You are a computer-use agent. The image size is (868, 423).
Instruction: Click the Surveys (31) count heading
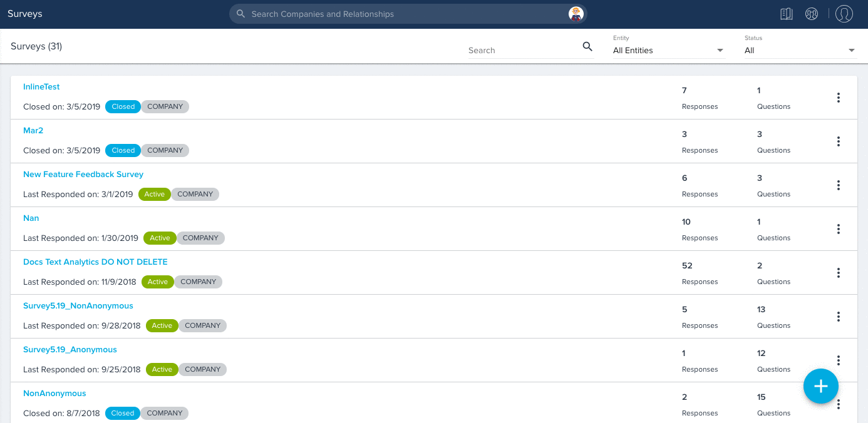coord(36,46)
